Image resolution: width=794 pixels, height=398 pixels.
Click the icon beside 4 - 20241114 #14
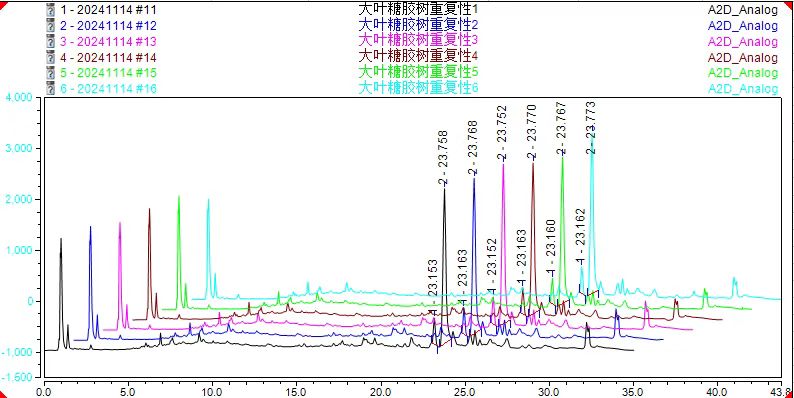click(x=50, y=57)
